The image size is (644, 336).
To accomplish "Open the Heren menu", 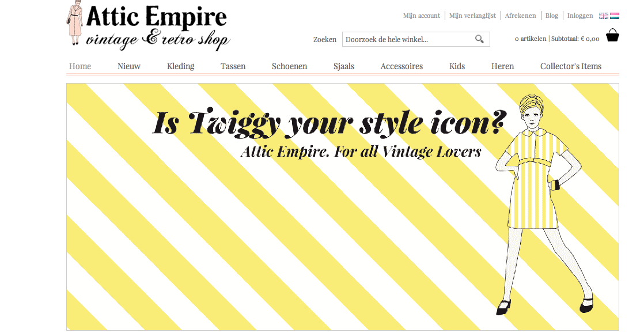I will (x=503, y=66).
